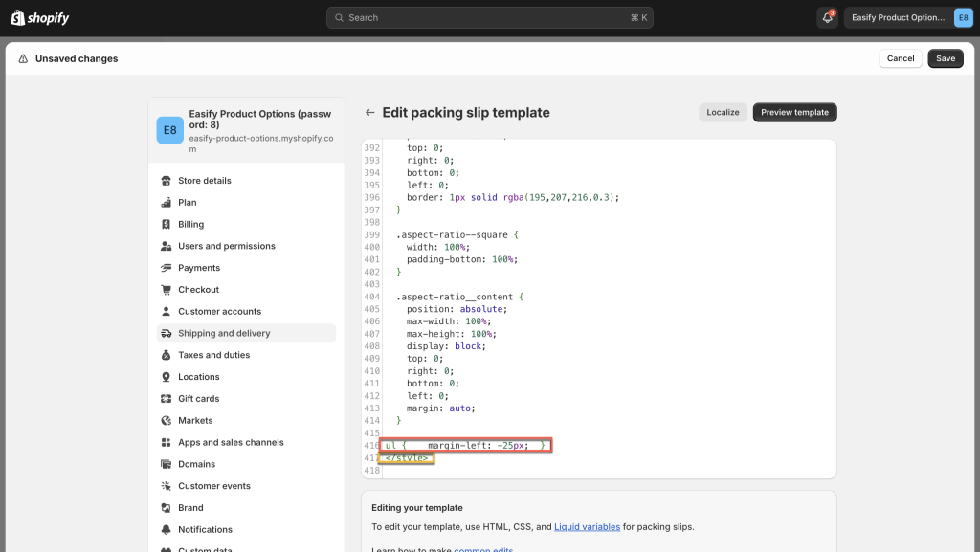
Task: Click the Shipping and delivery truck icon
Action: coord(167,334)
